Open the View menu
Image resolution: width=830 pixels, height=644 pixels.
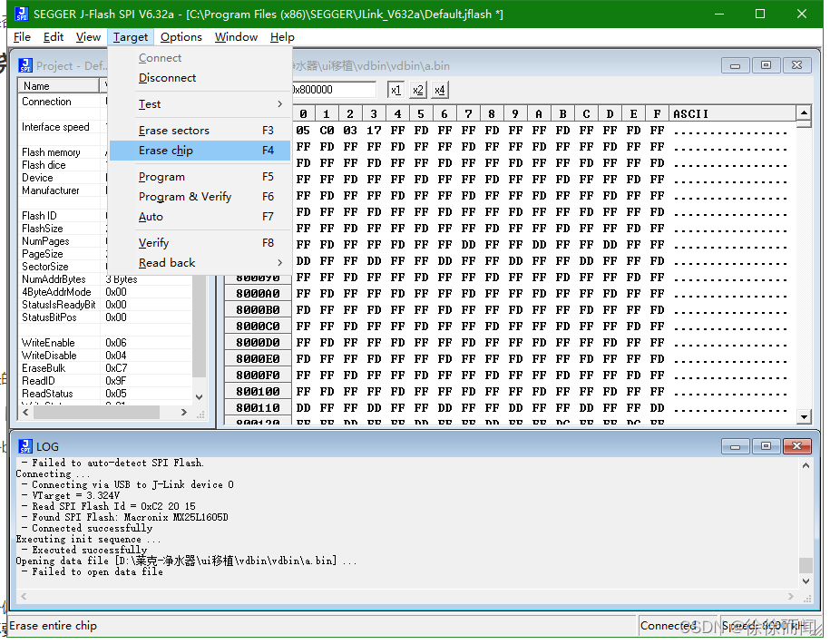tap(88, 37)
